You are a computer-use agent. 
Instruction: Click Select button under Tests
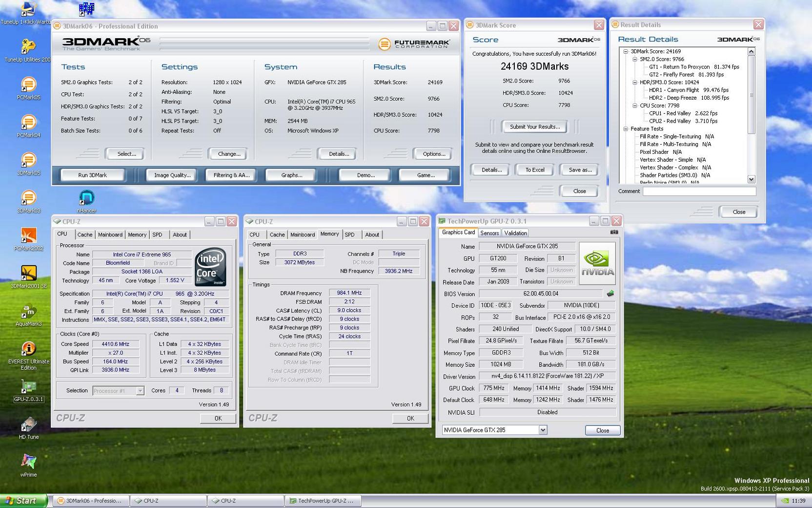(x=126, y=154)
